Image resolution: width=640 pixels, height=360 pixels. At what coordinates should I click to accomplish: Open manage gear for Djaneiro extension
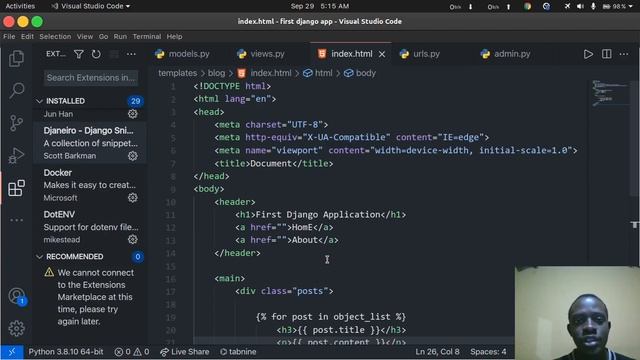pyautogui.click(x=133, y=156)
